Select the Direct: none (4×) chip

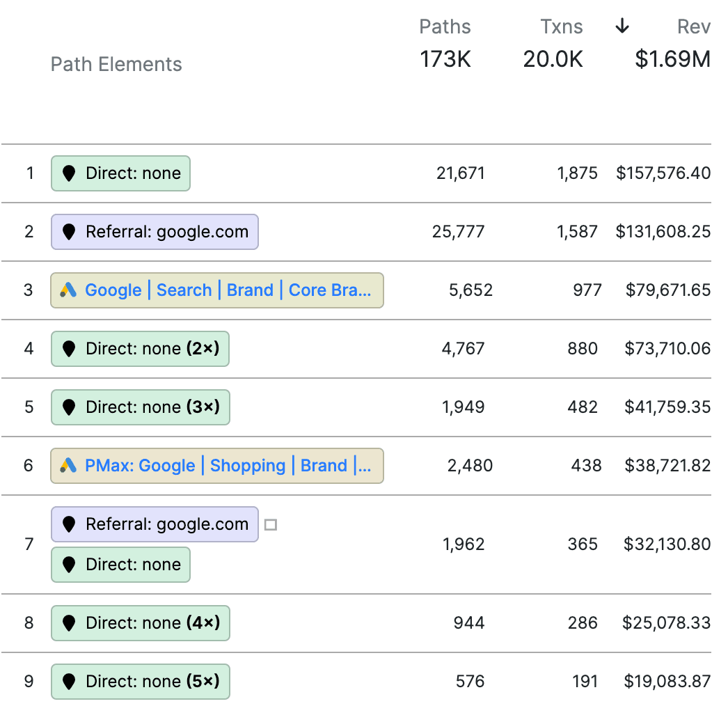pos(140,623)
